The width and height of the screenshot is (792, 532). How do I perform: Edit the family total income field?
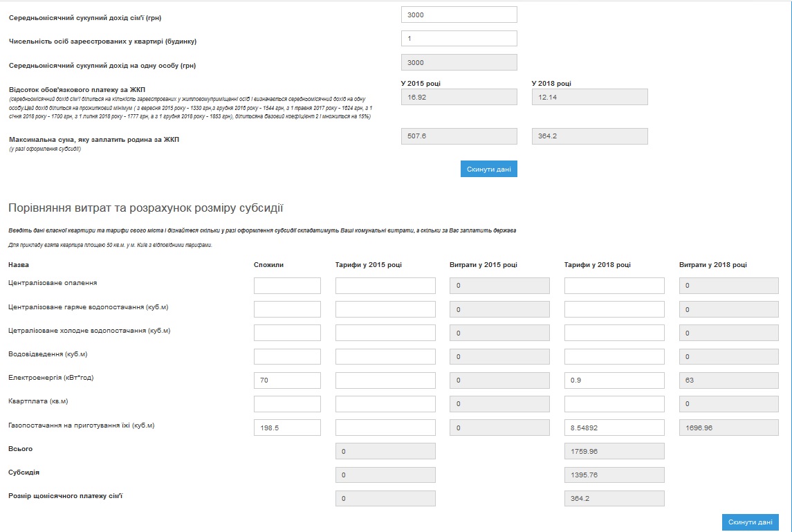[x=459, y=15]
